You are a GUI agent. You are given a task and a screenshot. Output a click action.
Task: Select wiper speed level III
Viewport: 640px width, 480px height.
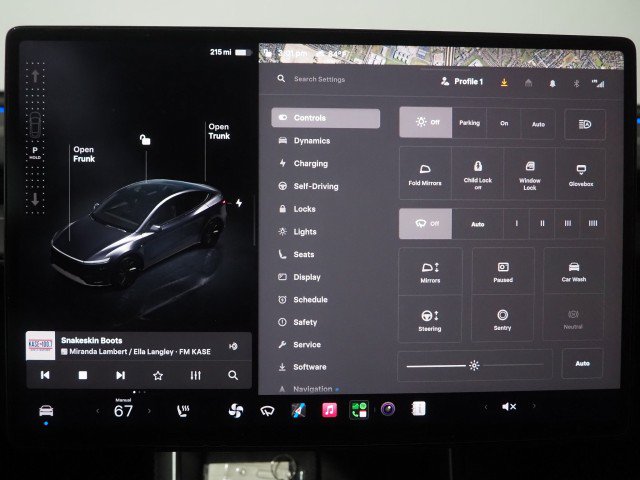(x=568, y=224)
